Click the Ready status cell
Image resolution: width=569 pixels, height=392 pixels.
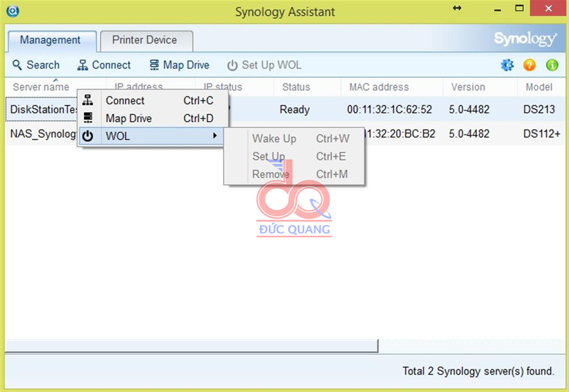(295, 110)
